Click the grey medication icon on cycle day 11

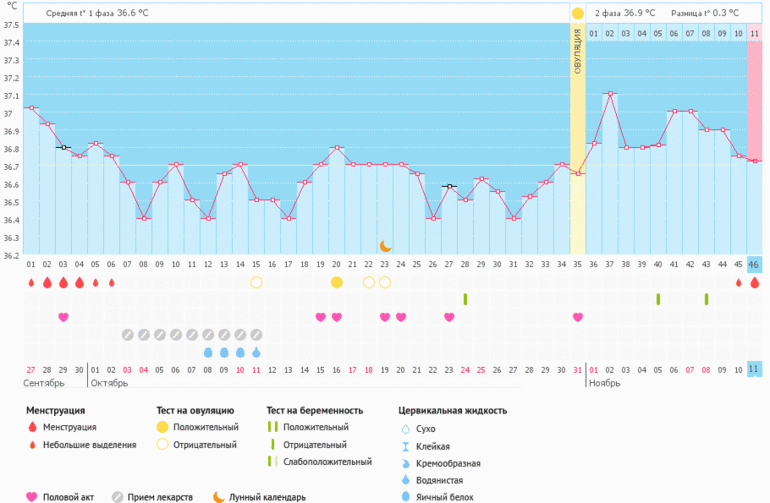(192, 335)
